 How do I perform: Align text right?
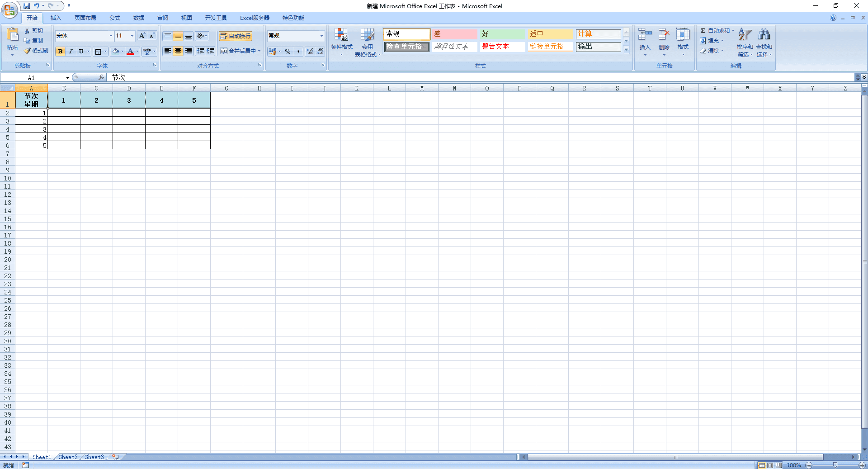tap(189, 51)
